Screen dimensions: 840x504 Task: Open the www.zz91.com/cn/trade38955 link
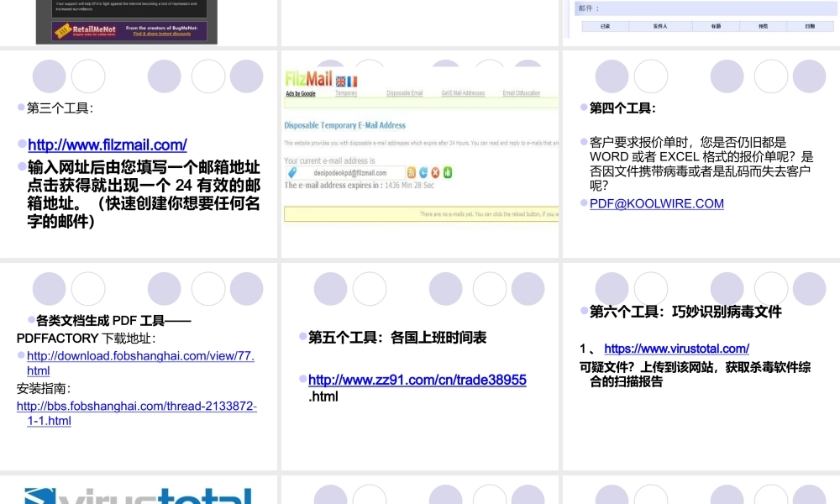pos(417,380)
